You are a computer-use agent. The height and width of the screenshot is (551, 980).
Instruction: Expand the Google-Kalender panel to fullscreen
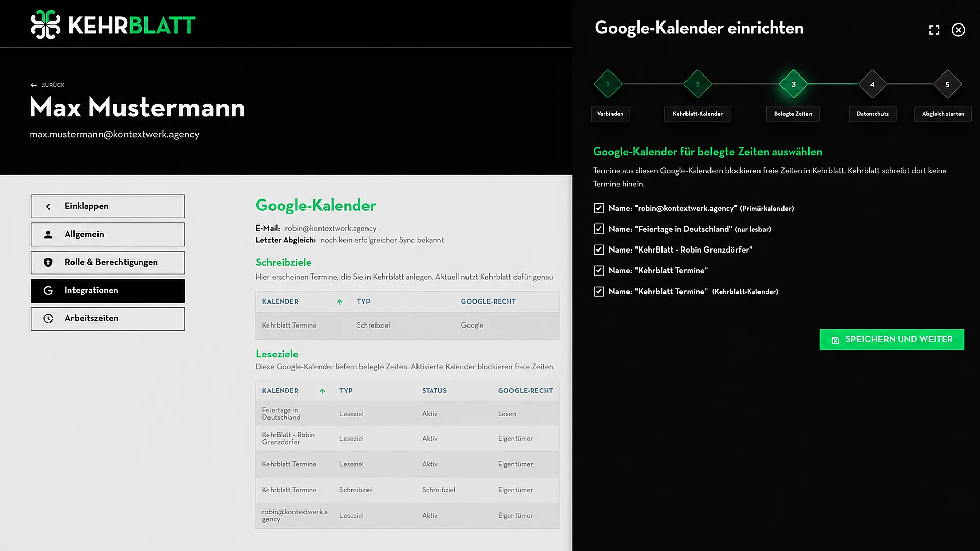[x=934, y=30]
